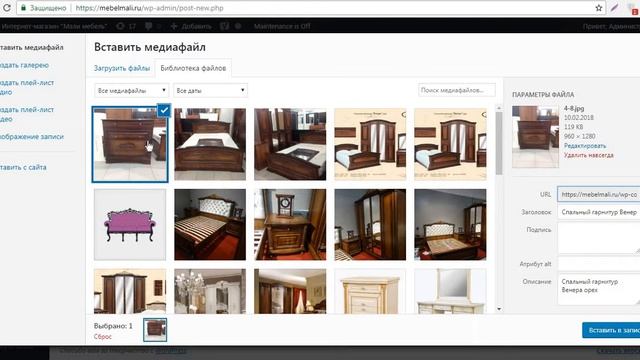
Task: Select dressing table with mirror thumbnail
Action: pyautogui.click(x=450, y=291)
